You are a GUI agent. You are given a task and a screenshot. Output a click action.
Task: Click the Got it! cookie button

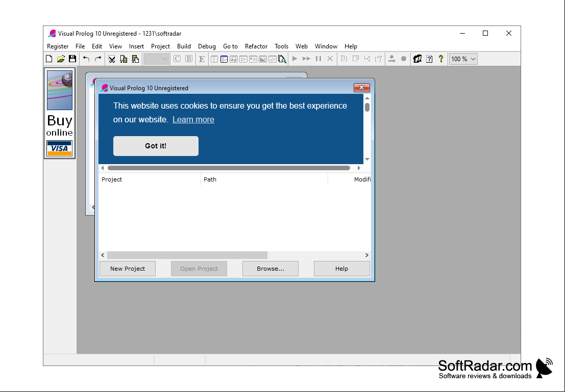[x=156, y=146]
